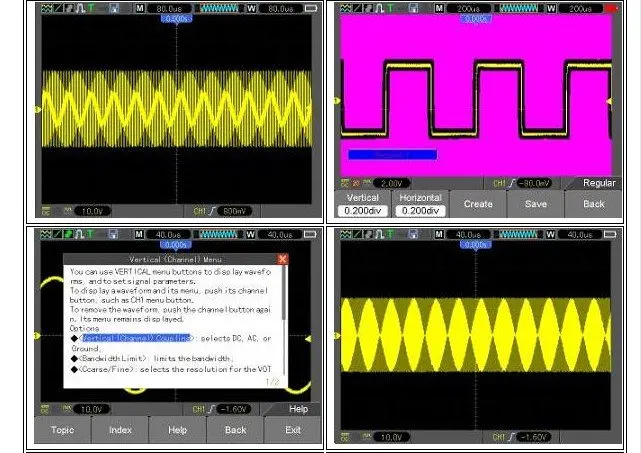The width and height of the screenshot is (641, 453).
Task: Click the waveform memory bar in the top-left scope
Action: point(218,8)
